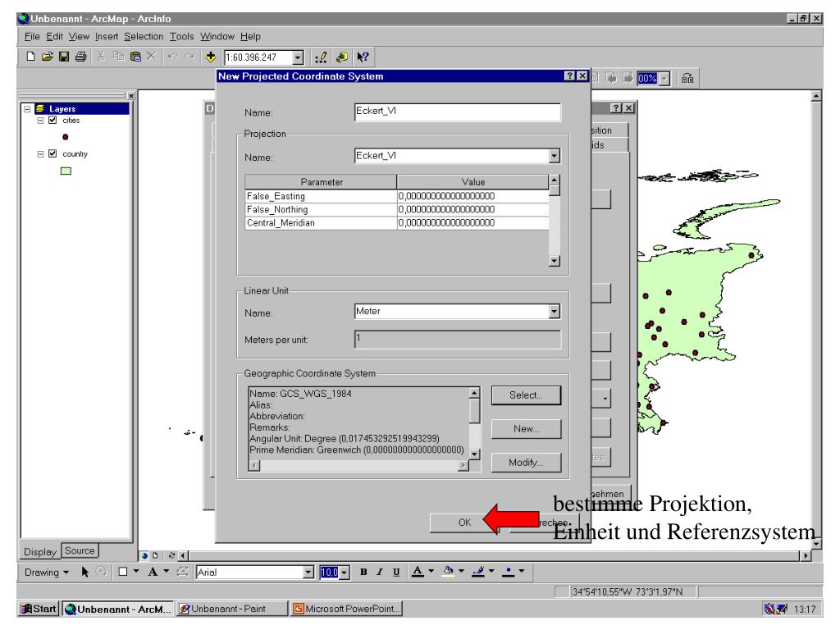
Task: Open the Projection Name dropdown
Action: pos(554,156)
